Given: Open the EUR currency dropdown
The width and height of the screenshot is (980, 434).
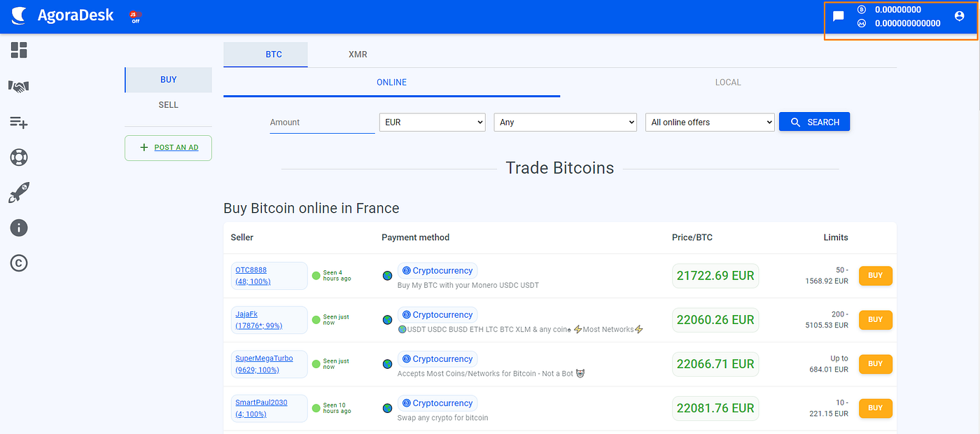Looking at the screenshot, I should coord(432,122).
